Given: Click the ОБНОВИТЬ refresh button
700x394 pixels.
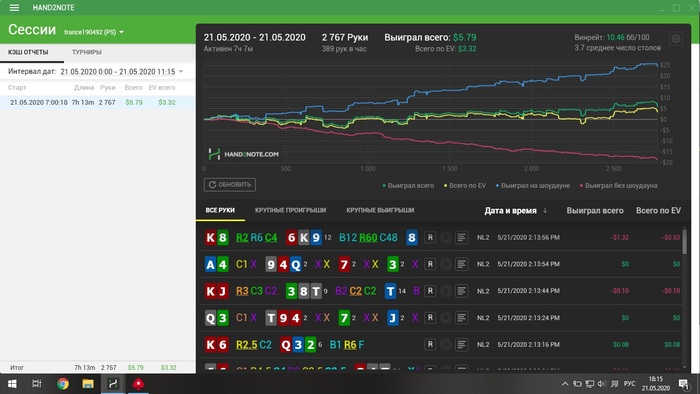Looking at the screenshot, I should [230, 185].
